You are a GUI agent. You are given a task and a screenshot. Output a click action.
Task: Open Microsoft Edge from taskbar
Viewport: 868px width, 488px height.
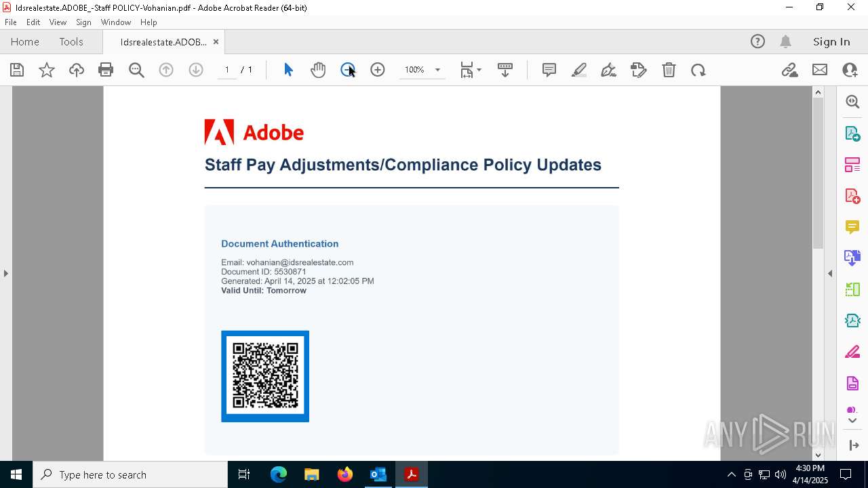[279, 474]
